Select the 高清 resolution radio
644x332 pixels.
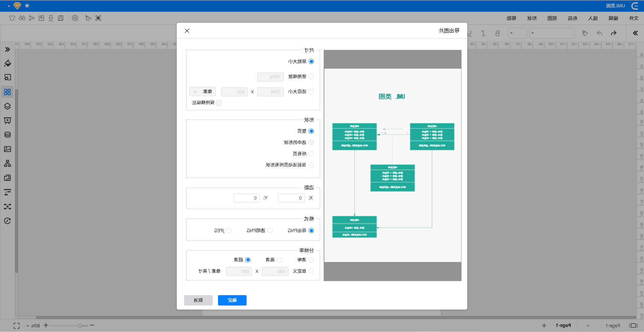coord(280,260)
